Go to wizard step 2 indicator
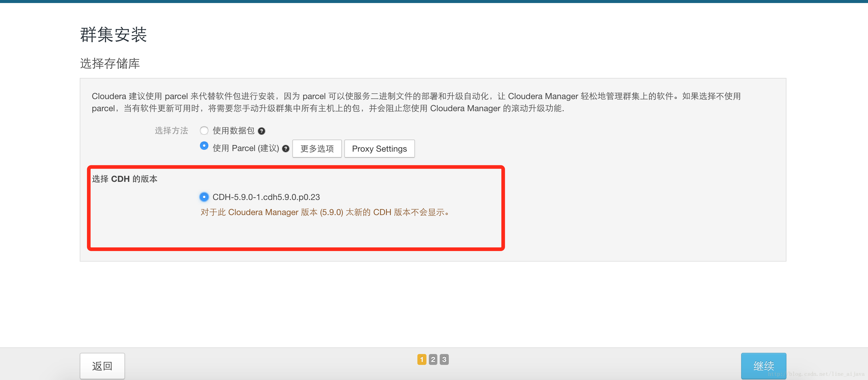 pyautogui.click(x=433, y=359)
